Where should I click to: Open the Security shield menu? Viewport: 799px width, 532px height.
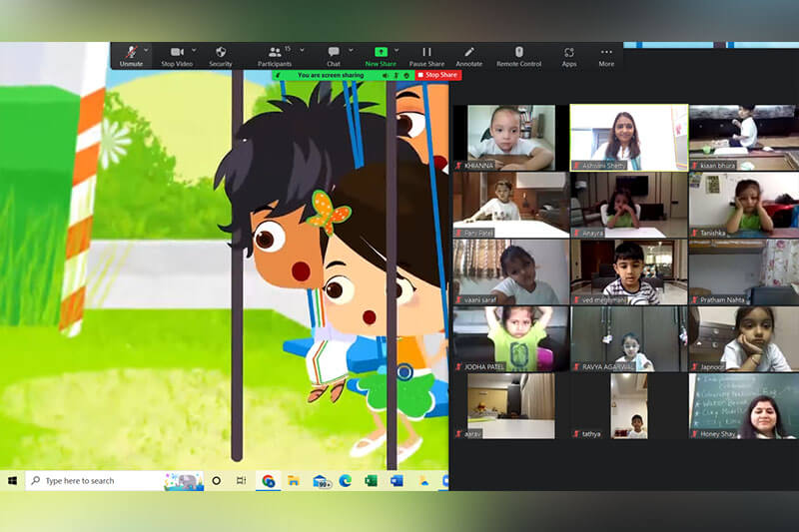(x=221, y=56)
